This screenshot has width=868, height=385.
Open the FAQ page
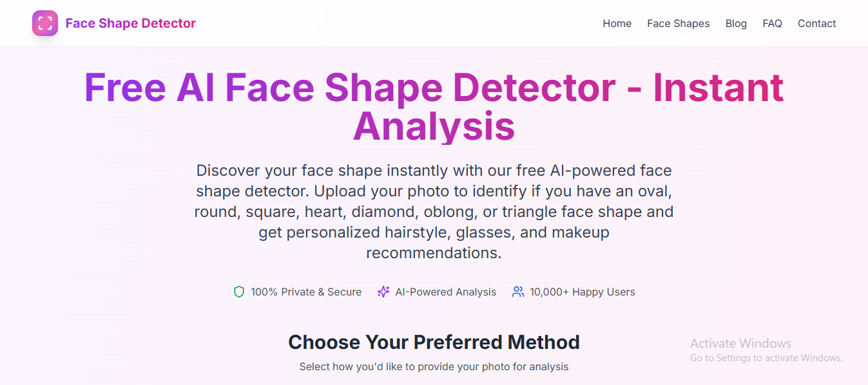(772, 23)
